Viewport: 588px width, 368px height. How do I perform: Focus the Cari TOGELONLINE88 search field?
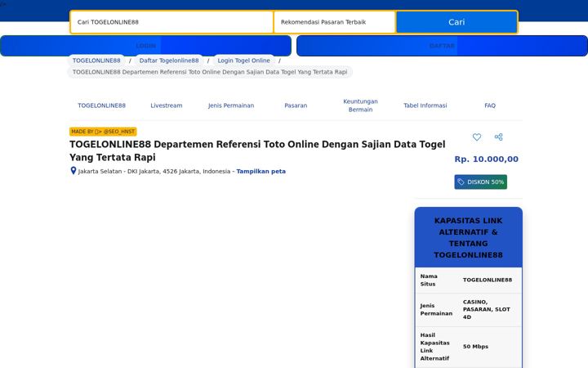(171, 22)
